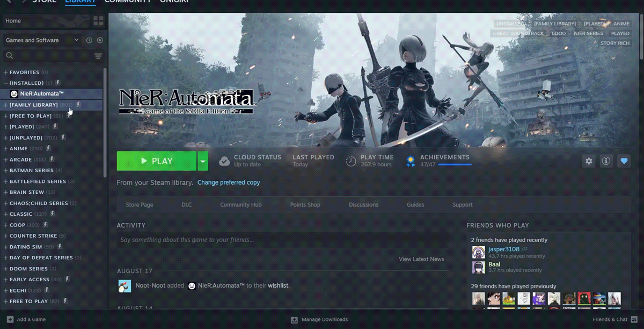
Task: Click the ECCHI collection row
Action: pyautogui.click(x=52, y=290)
